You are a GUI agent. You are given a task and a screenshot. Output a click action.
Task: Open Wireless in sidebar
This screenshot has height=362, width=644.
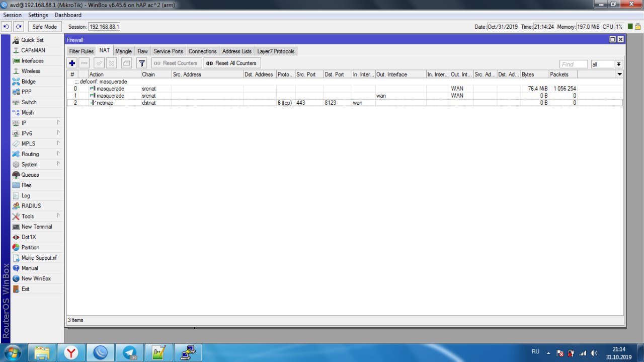[38, 71]
